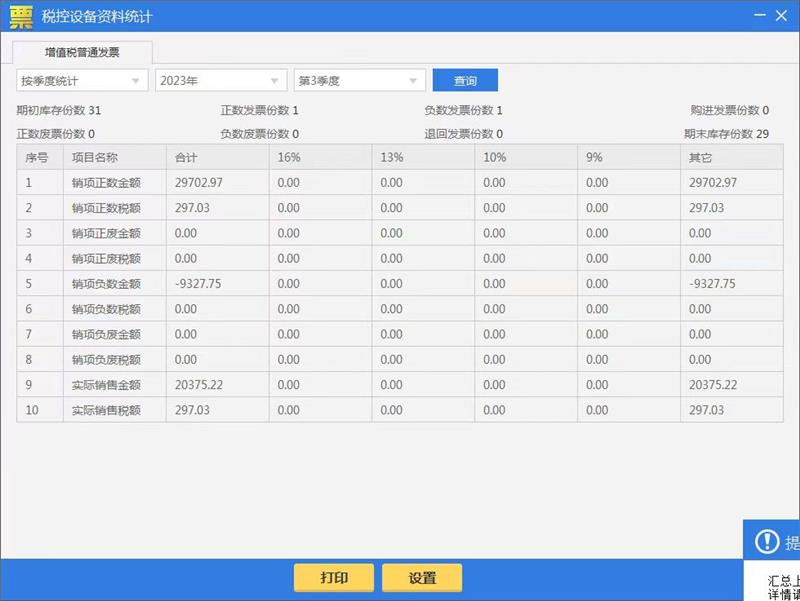The image size is (800, 601).
Task: Click the 打印 print button
Action: click(334, 578)
